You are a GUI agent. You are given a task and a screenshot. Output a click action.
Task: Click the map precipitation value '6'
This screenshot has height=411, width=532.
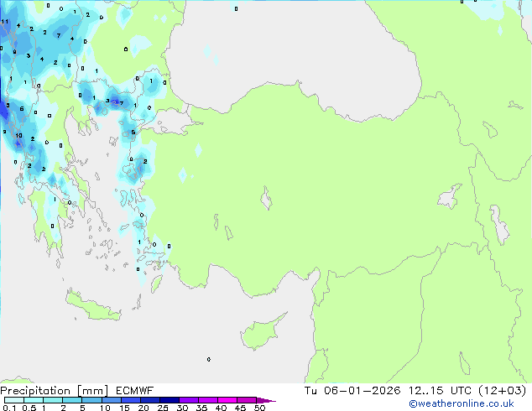(x=22, y=109)
